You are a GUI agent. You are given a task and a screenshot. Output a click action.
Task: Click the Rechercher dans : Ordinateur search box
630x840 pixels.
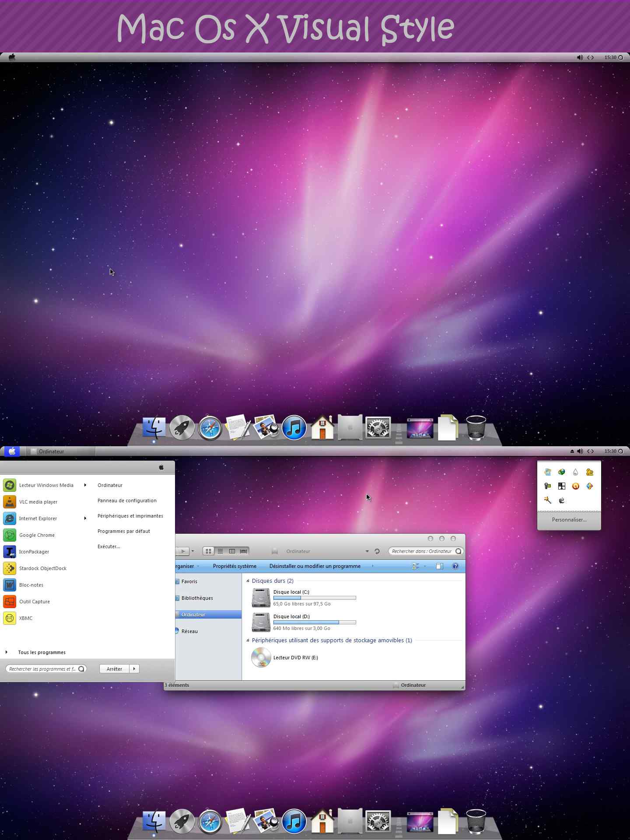[x=426, y=551]
